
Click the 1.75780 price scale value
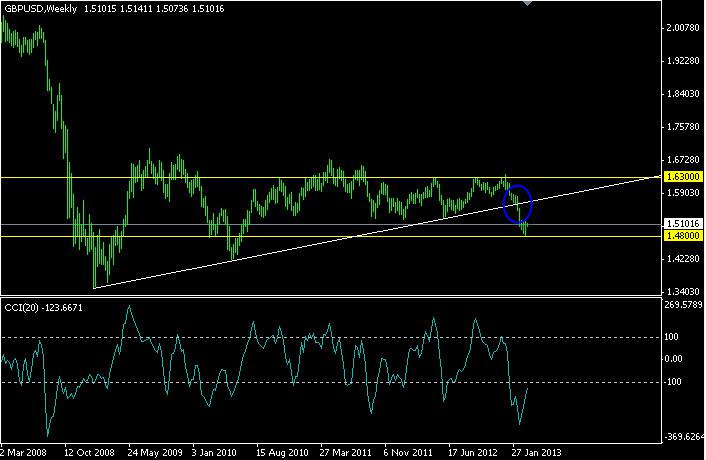point(683,127)
